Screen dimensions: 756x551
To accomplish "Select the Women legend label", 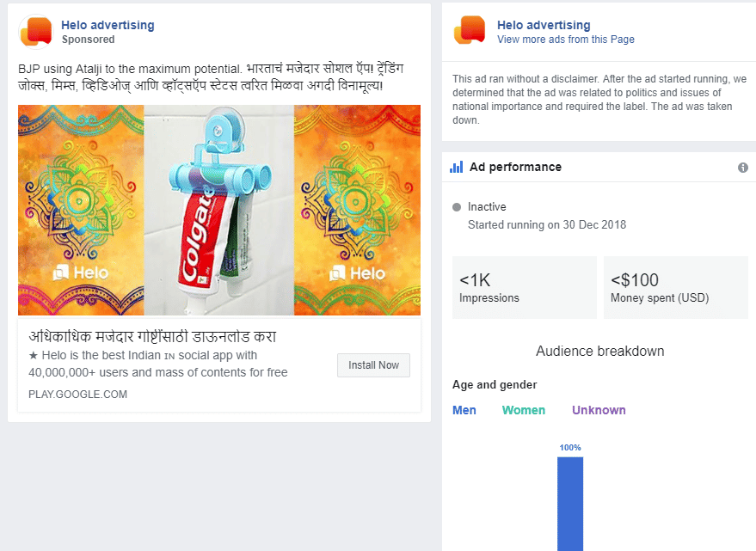I will 524,410.
